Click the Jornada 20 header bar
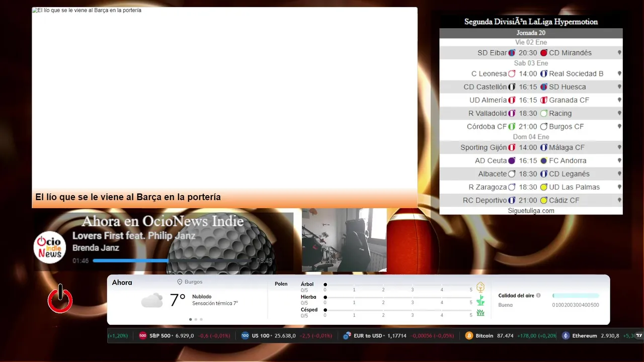The image size is (644, 362). 531,33
